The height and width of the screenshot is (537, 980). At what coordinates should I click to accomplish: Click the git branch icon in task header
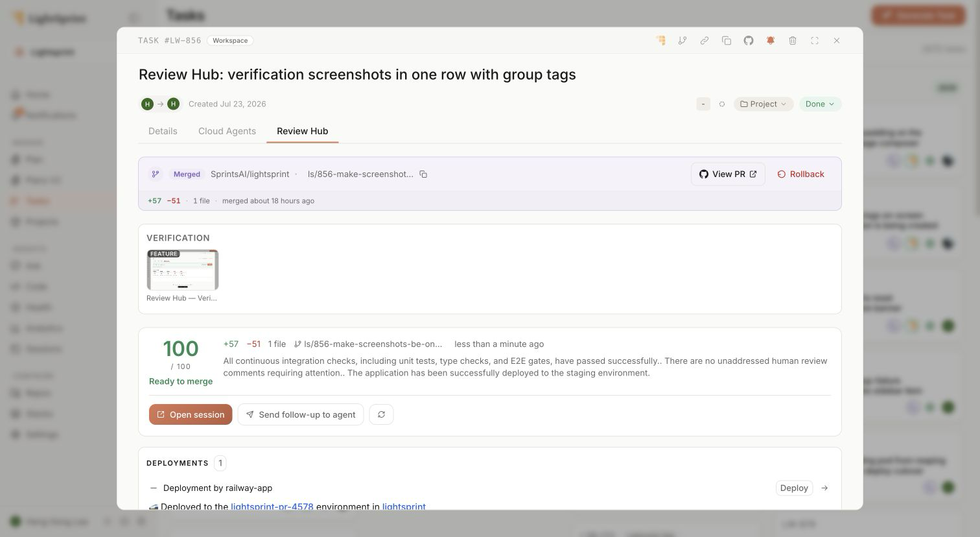(682, 40)
